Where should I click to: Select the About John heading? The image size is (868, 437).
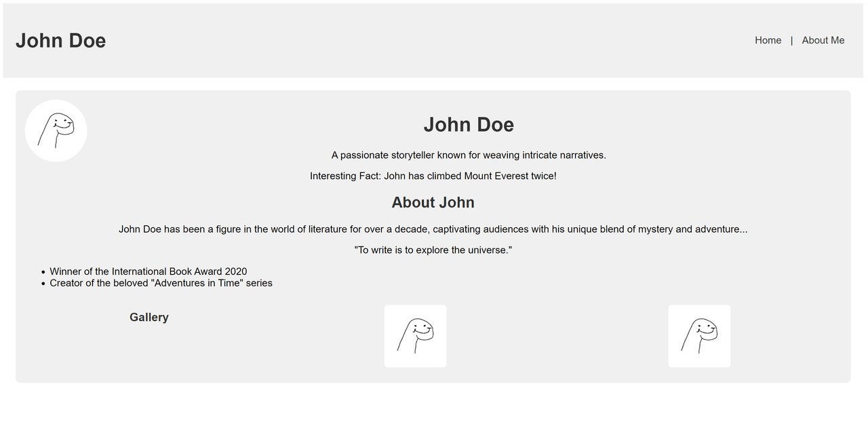click(433, 203)
